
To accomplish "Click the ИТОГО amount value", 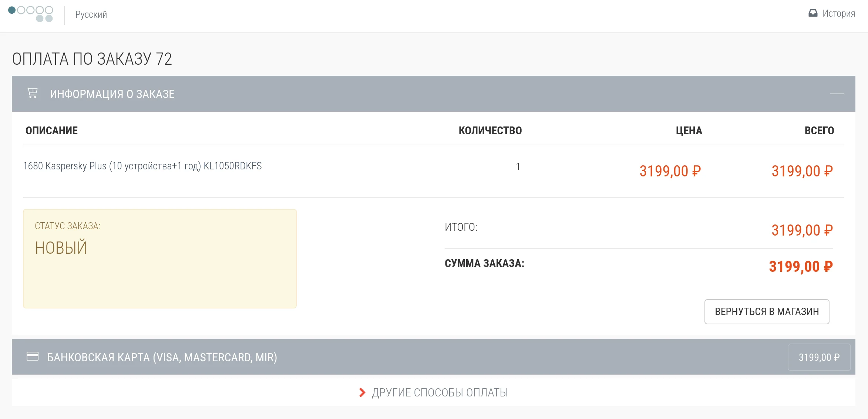I will tap(802, 230).
